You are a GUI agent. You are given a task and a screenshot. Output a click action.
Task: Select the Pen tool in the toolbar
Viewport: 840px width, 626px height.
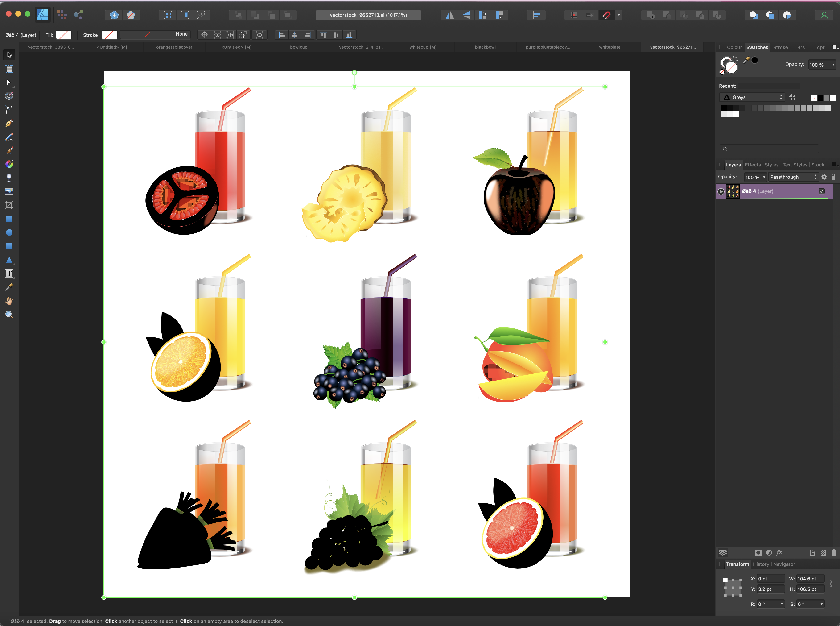[x=9, y=122]
